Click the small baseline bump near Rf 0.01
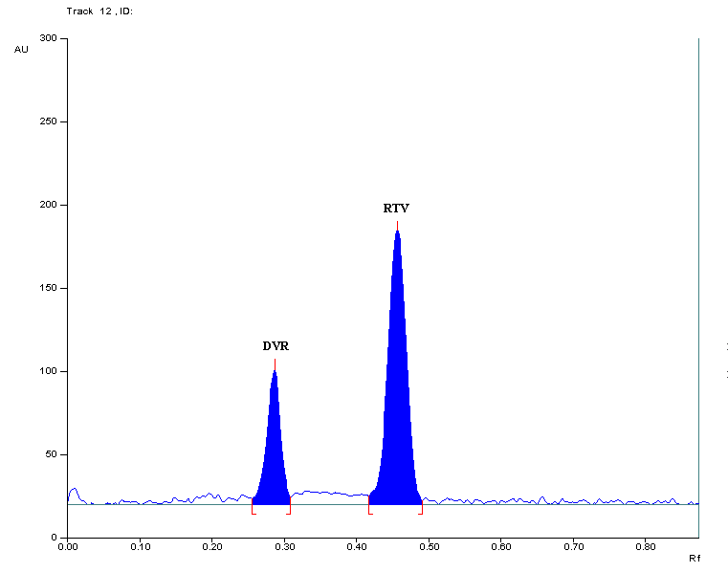This screenshot has width=728, height=573. coord(74,491)
